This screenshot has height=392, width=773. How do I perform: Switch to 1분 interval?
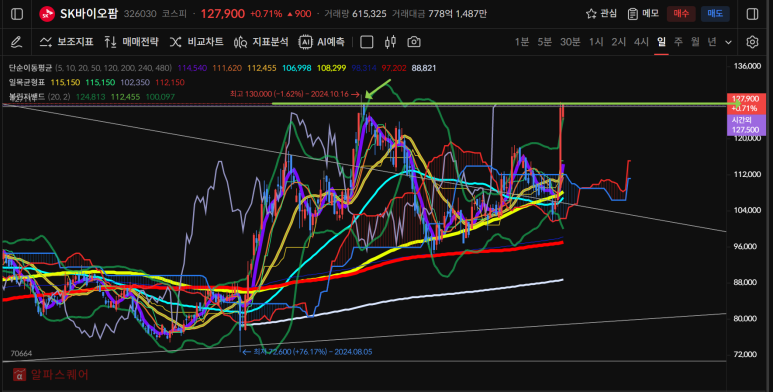(x=522, y=42)
